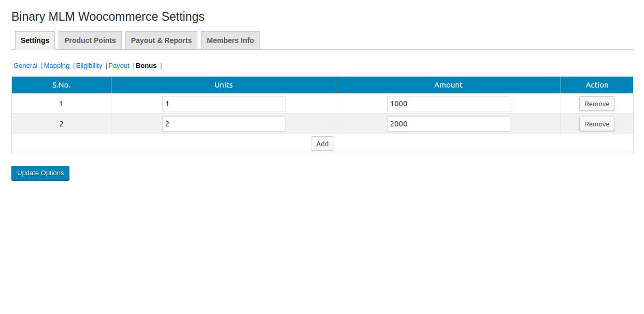The image size is (644, 314).
Task: Go to the Eligibility settings link
Action: point(89,66)
